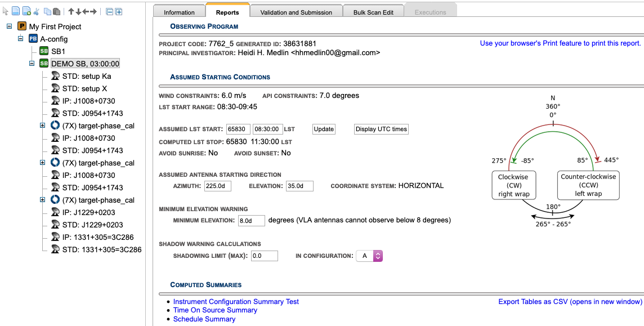Viewport: 644px width, 326px height.
Task: Expand the first (7X) target-phase_cal loop
Action: pos(42,126)
